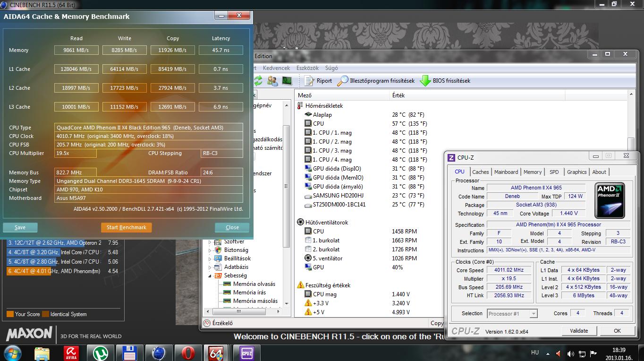The height and width of the screenshot is (361, 644).
Task: Click the two-users icon in AIDA64 toolbar
Action: 272,81
